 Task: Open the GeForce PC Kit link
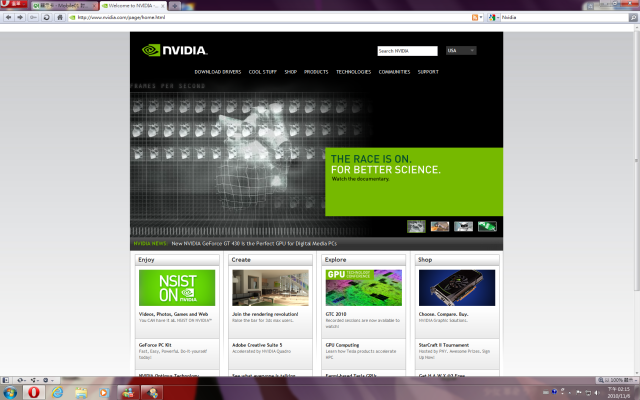click(155, 345)
